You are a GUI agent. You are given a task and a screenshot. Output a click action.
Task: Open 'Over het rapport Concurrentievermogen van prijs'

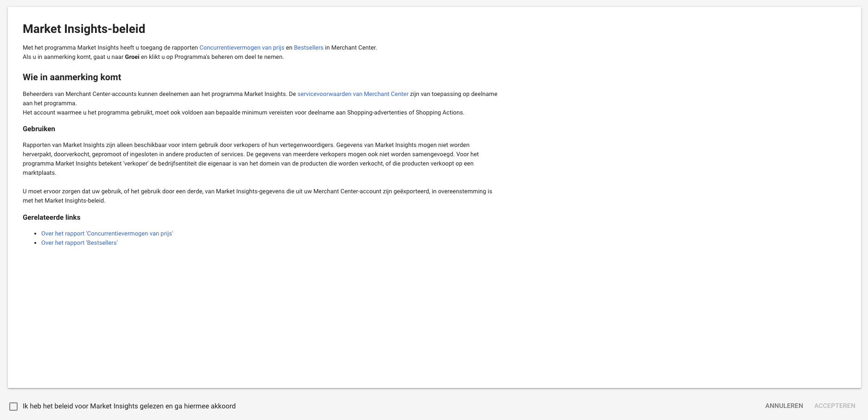tap(107, 234)
